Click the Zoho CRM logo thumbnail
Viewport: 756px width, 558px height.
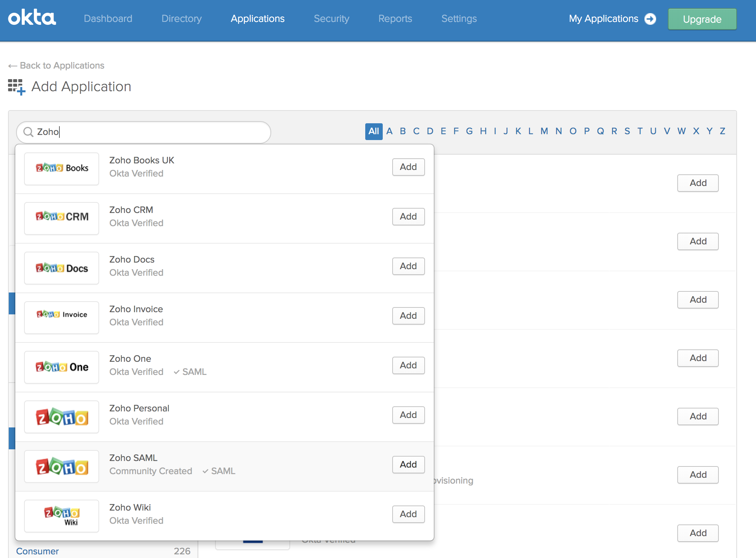click(62, 218)
